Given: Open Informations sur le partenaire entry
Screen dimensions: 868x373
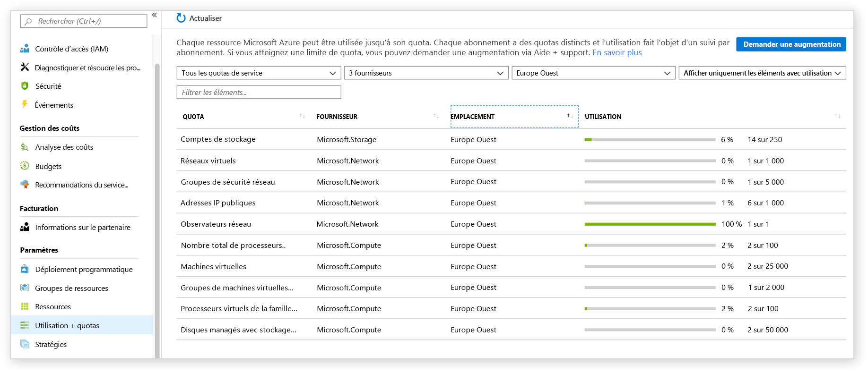Looking at the screenshot, I should 83,228.
